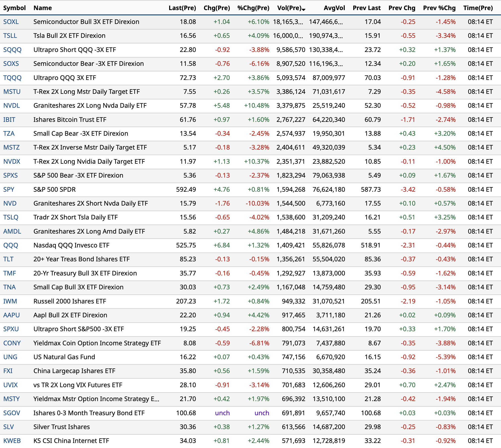
Task: Click the SPY ticker link
Action: [x=9, y=189]
